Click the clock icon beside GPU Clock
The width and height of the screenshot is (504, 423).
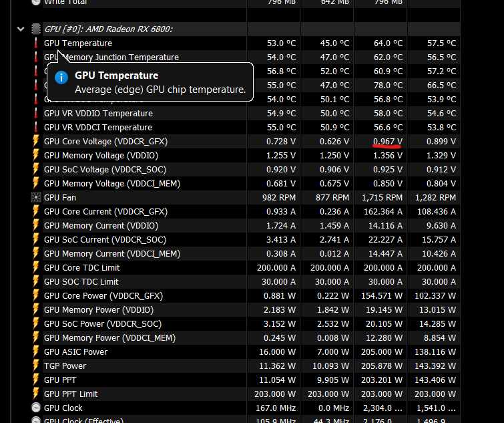tap(36, 408)
